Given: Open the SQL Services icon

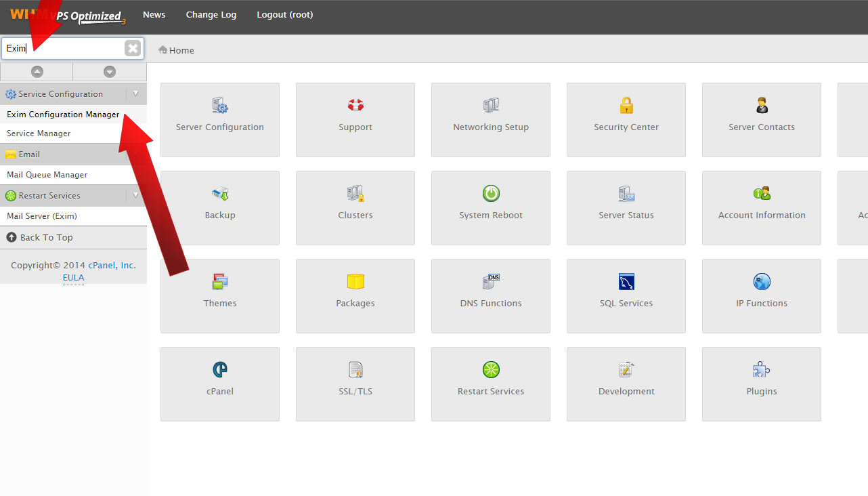Looking at the screenshot, I should (626, 281).
